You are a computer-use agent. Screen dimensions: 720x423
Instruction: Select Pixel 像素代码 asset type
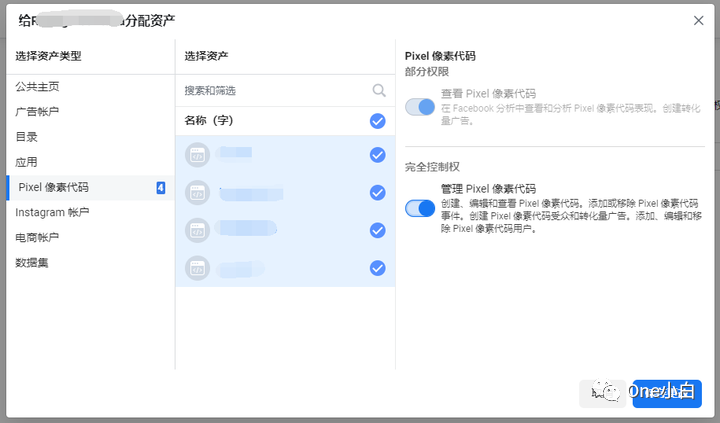90,187
